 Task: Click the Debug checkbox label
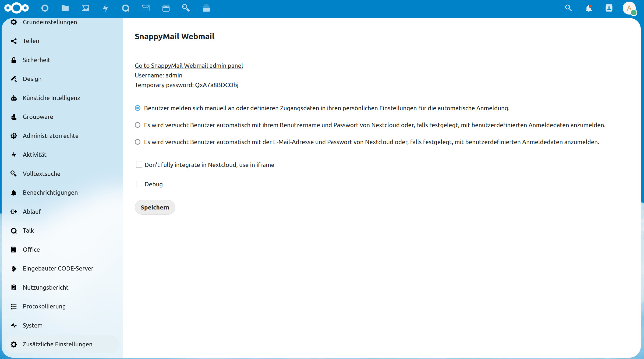pyautogui.click(x=154, y=184)
